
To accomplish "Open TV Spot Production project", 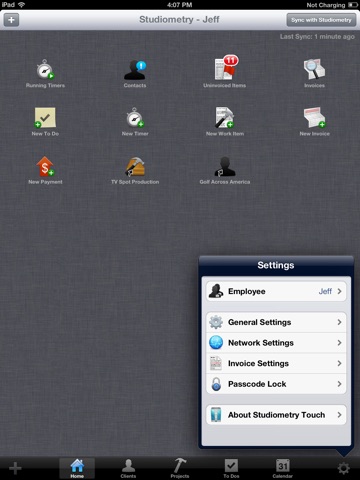I will pyautogui.click(x=135, y=166).
